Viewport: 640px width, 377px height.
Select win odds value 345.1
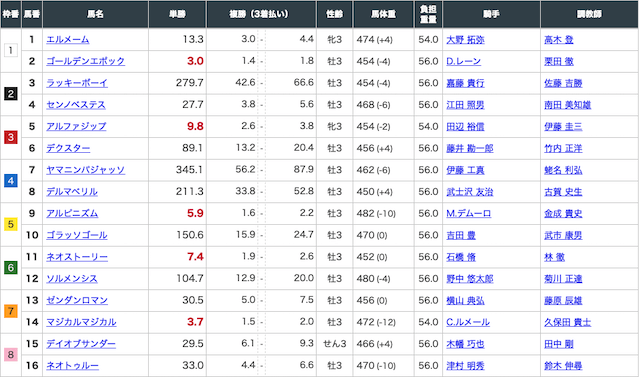(189, 170)
